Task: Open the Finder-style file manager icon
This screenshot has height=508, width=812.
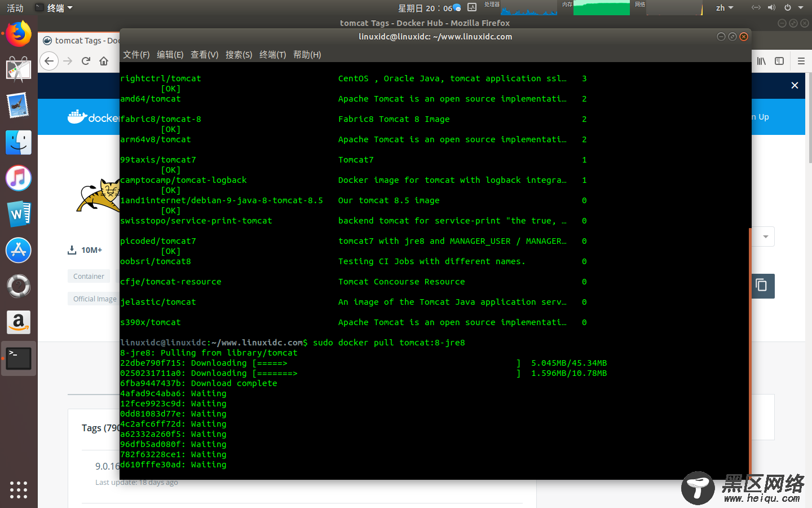Action: click(19, 142)
